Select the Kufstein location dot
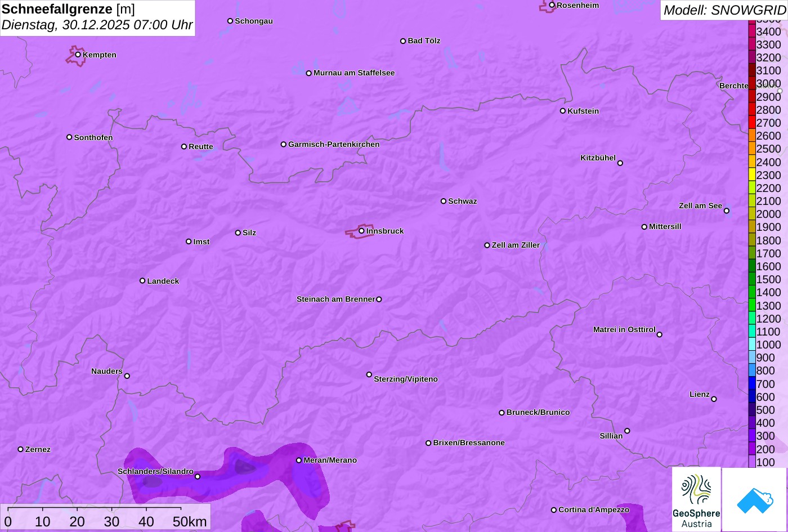The height and width of the screenshot is (532, 788). pos(563,111)
